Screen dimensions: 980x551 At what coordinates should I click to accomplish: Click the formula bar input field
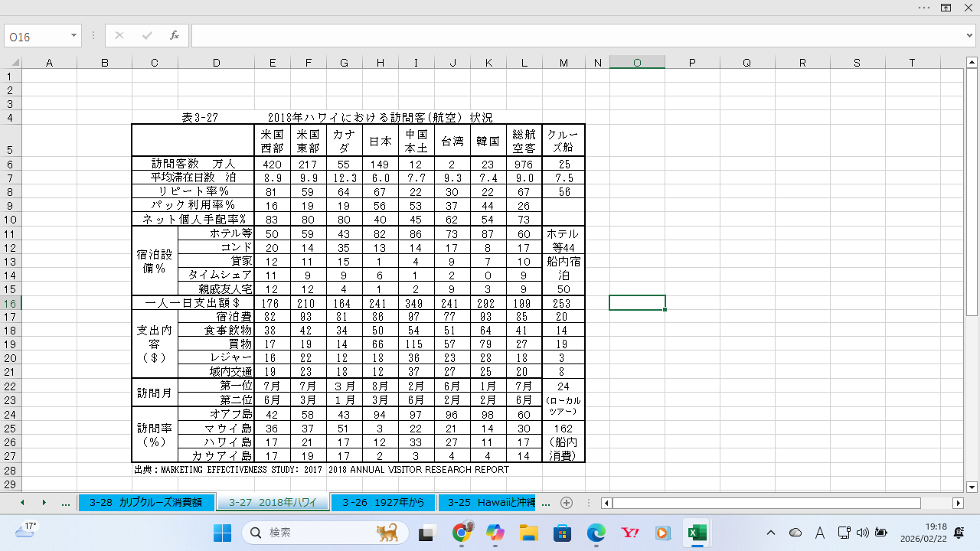click(574, 35)
